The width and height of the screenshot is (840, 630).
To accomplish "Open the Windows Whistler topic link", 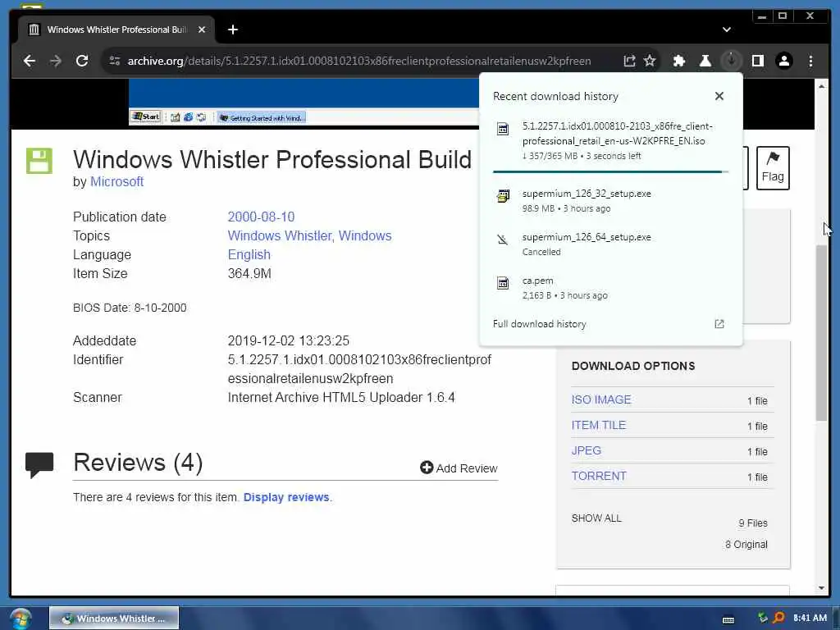I will pos(279,235).
